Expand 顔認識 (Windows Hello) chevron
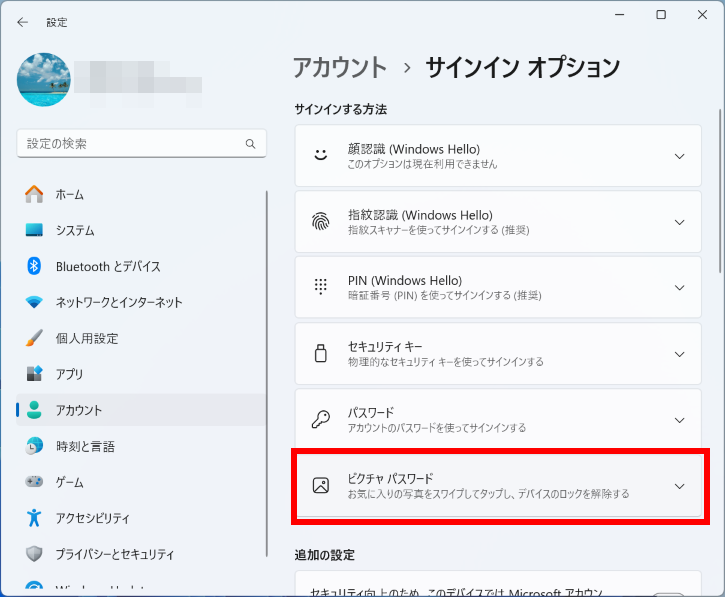725x597 pixels. [679, 156]
